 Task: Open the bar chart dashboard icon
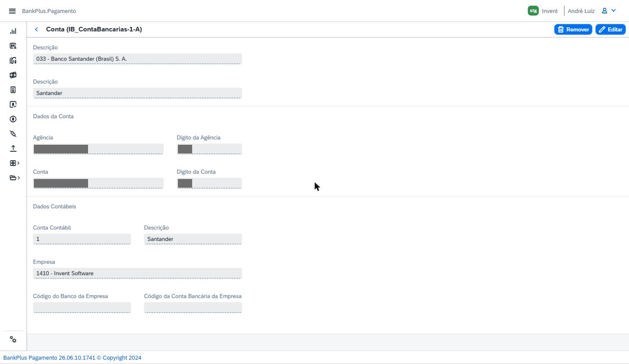point(13,31)
